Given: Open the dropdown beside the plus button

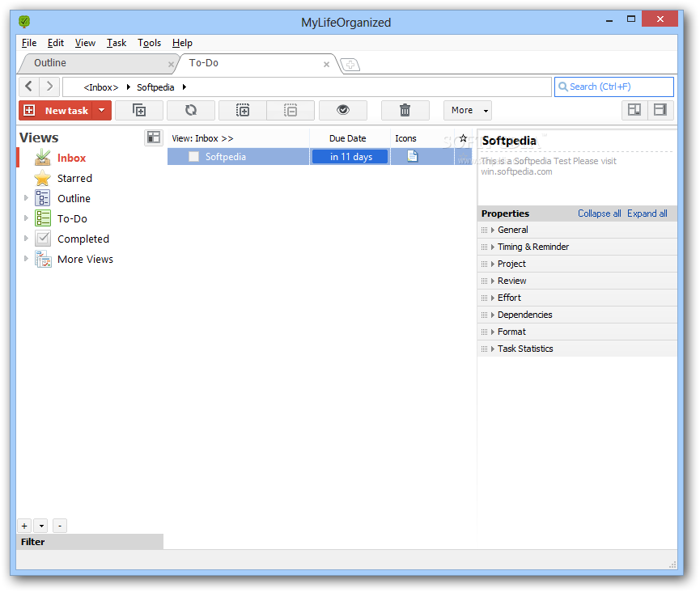Looking at the screenshot, I should 41,526.
